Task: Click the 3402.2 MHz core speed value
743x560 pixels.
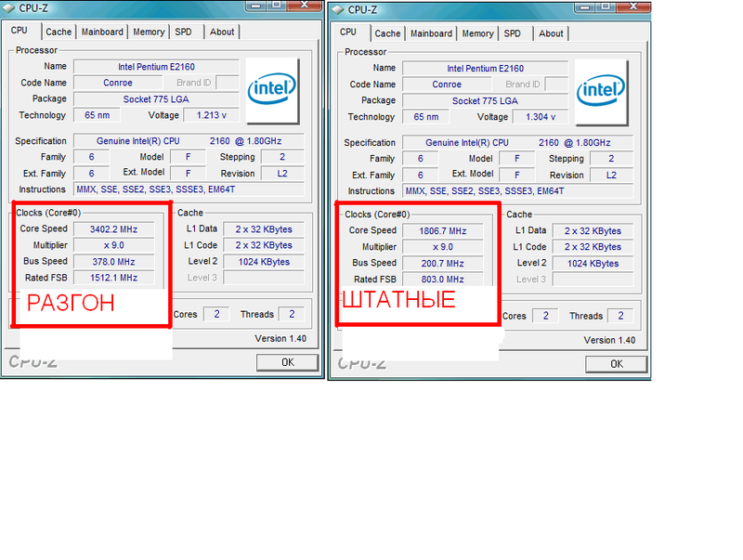Action: (x=113, y=229)
